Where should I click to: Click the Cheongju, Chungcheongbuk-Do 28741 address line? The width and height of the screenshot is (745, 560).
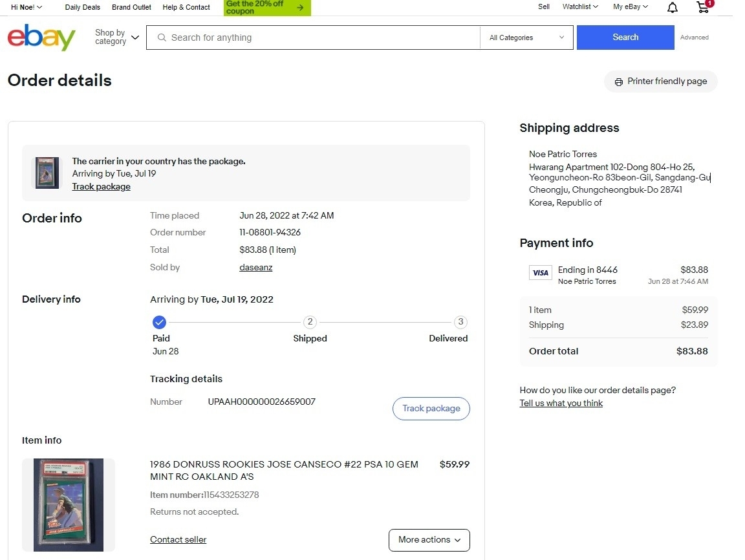pos(605,189)
